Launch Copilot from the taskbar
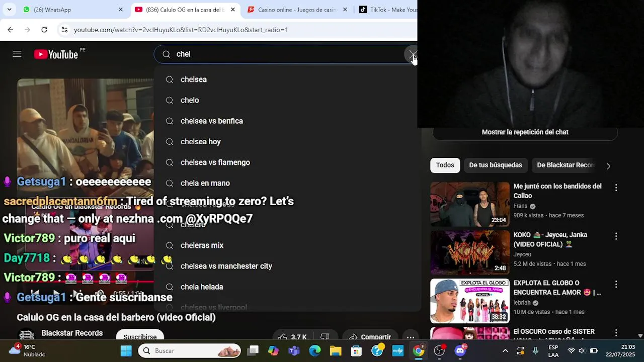Screen dimensions: 644x362 [x=273, y=350]
